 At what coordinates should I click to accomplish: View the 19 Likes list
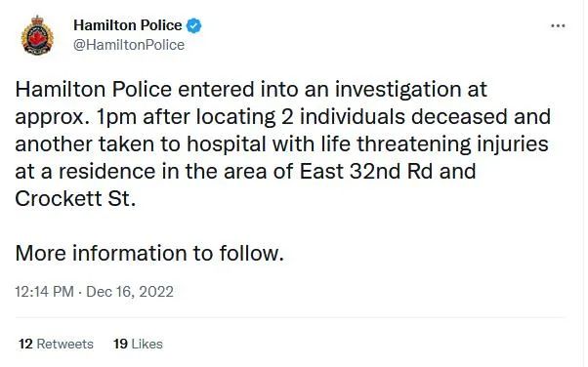pos(138,344)
